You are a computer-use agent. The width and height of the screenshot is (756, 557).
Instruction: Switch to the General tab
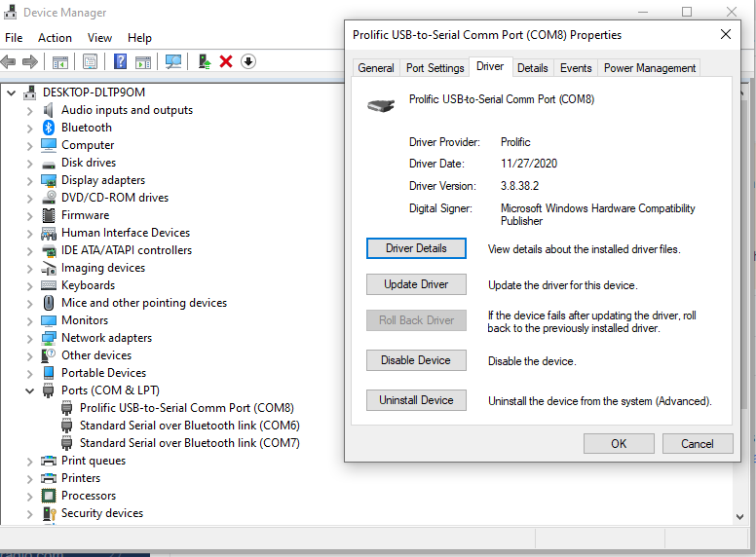tap(376, 68)
